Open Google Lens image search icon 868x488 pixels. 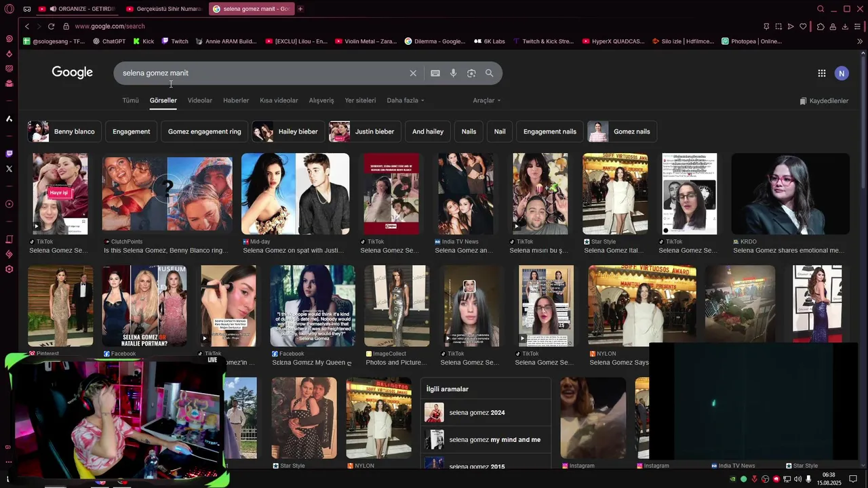[x=471, y=73]
